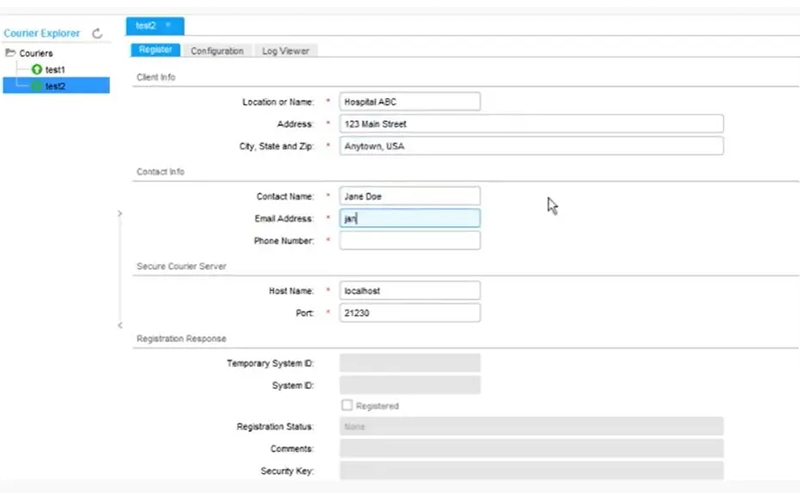This screenshot has width=800, height=500.
Task: Click the Registration Response section header
Action: [x=181, y=339]
